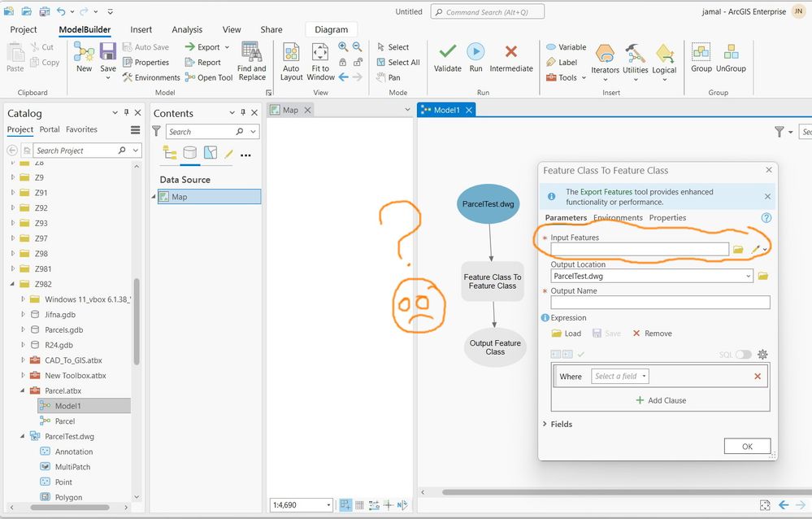Open the Logical tools menu
Image resolution: width=812 pixels, height=519 pixels.
[x=664, y=62]
